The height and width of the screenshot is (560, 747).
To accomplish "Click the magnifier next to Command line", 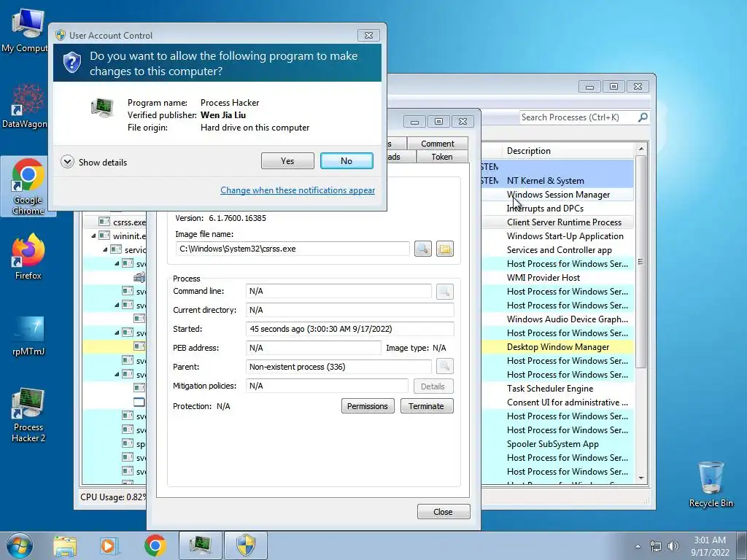I will pos(444,291).
